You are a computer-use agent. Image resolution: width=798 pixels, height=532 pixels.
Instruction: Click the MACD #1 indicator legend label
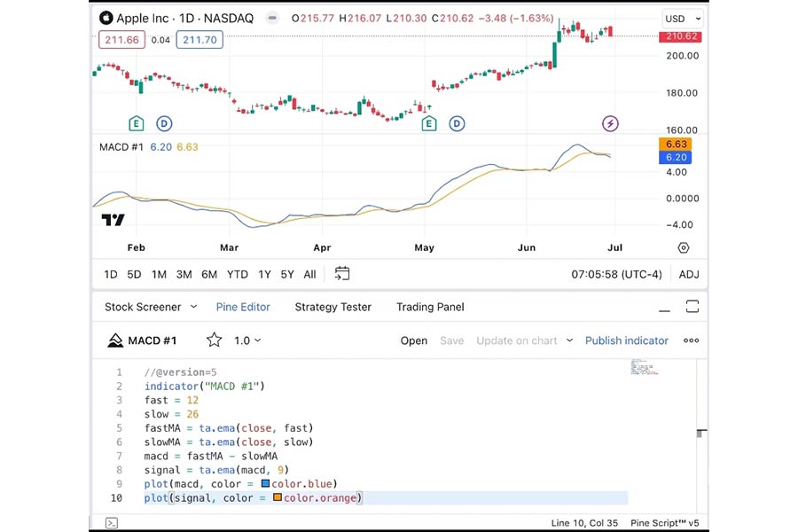point(121,147)
